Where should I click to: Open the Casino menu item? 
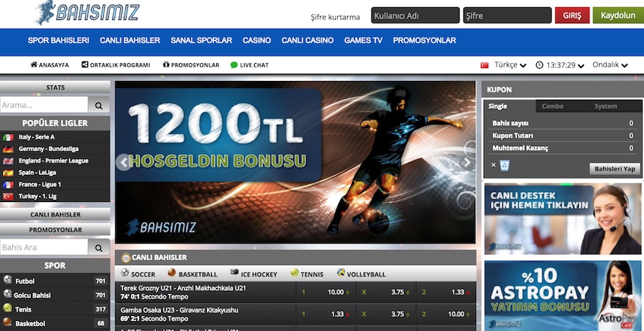click(x=257, y=40)
